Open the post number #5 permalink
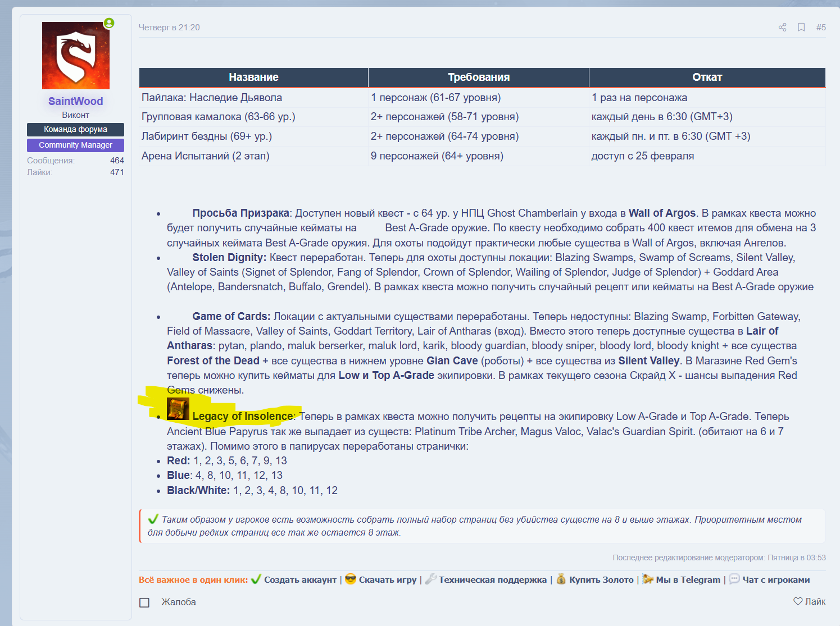 click(821, 28)
